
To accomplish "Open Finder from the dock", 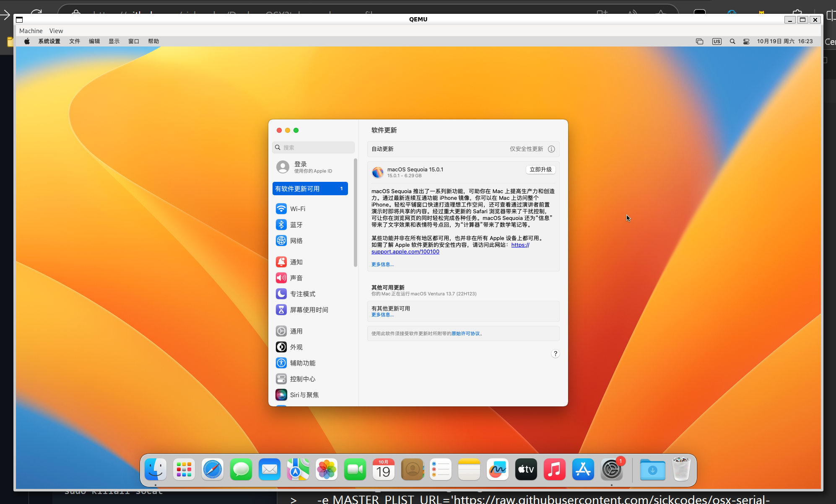I will coord(156,469).
